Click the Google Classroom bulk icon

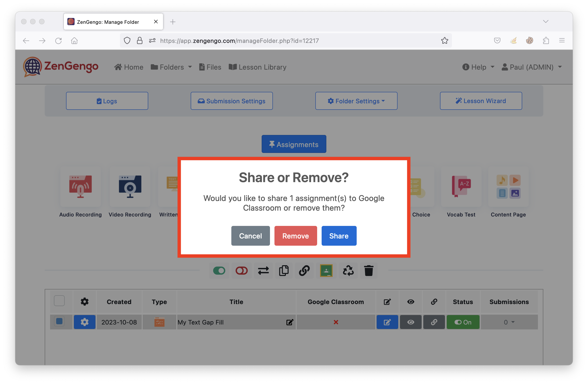point(326,271)
